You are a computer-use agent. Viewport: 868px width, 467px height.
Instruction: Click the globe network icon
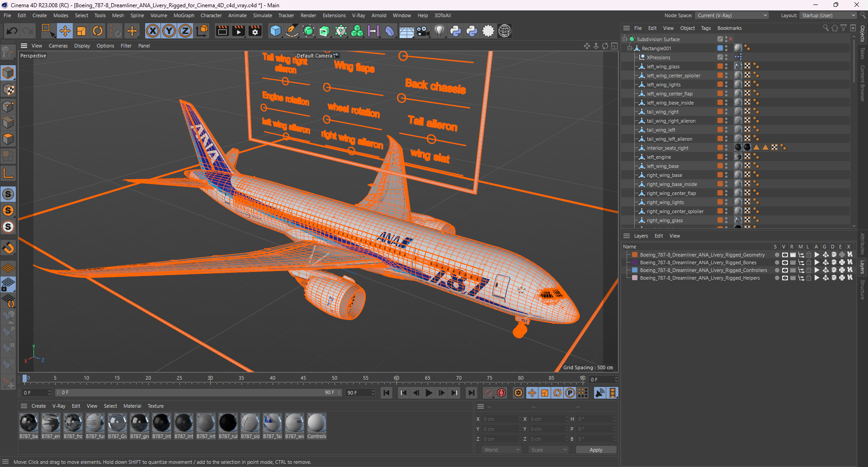(x=505, y=31)
